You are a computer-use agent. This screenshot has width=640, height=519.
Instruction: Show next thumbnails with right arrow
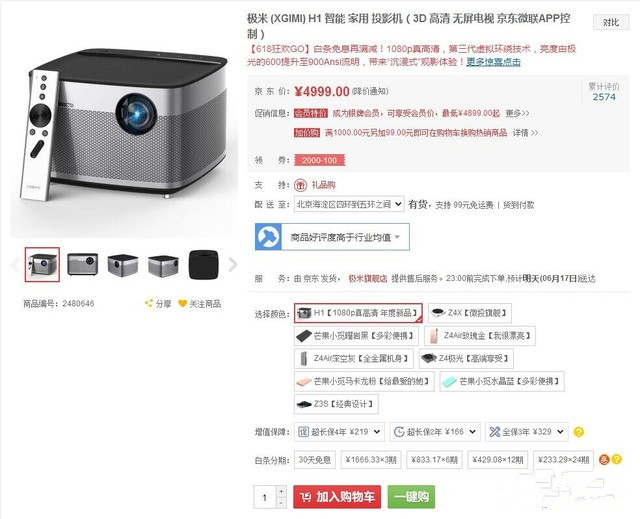pyautogui.click(x=233, y=264)
